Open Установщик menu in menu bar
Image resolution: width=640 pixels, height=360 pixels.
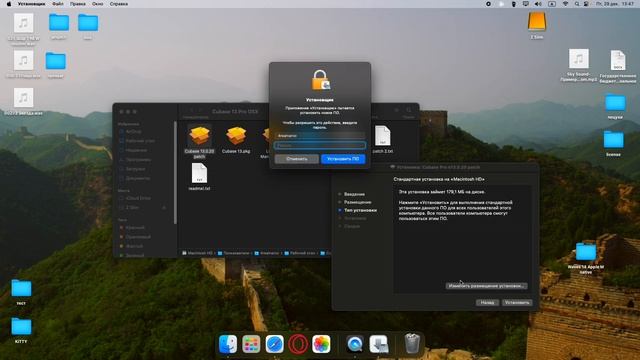click(31, 4)
